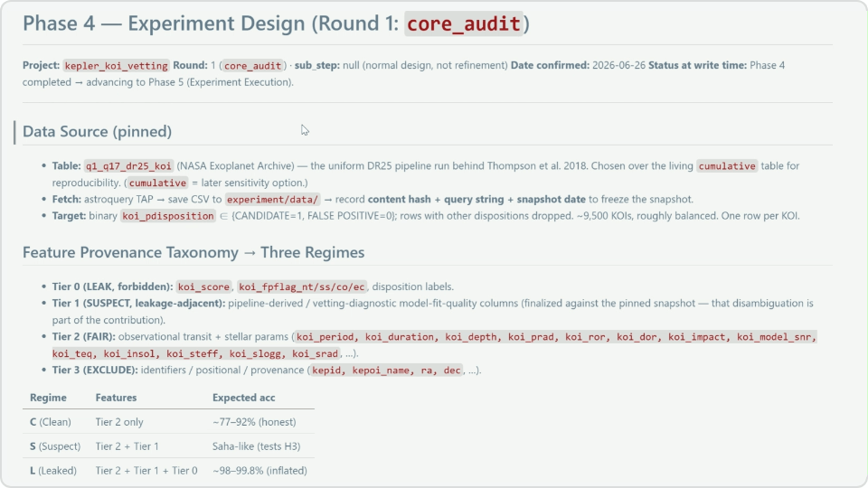Click 'Tier 0 (LEAK, forbidden):' label
This screenshot has height=488, width=868.
pos(112,286)
